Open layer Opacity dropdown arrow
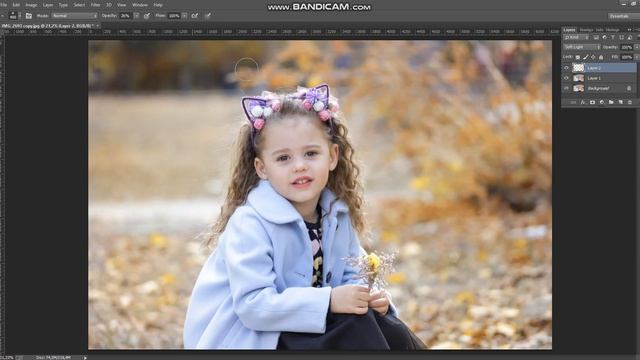 (637, 47)
